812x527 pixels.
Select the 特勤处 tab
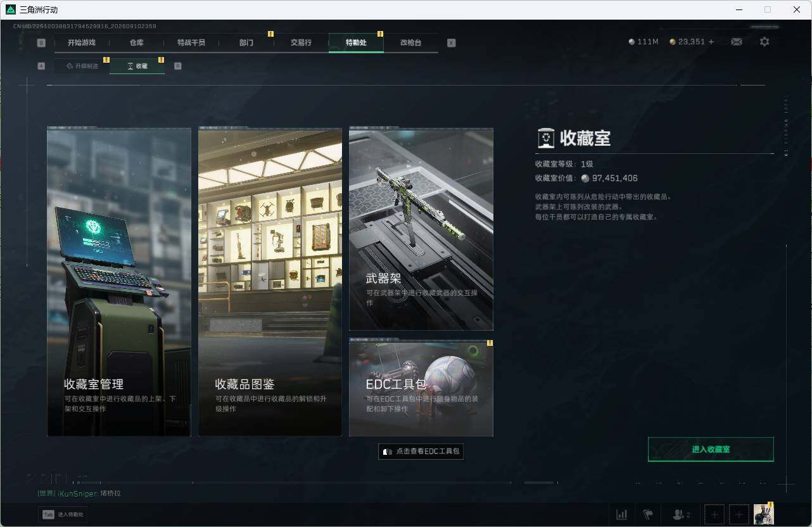pos(356,42)
